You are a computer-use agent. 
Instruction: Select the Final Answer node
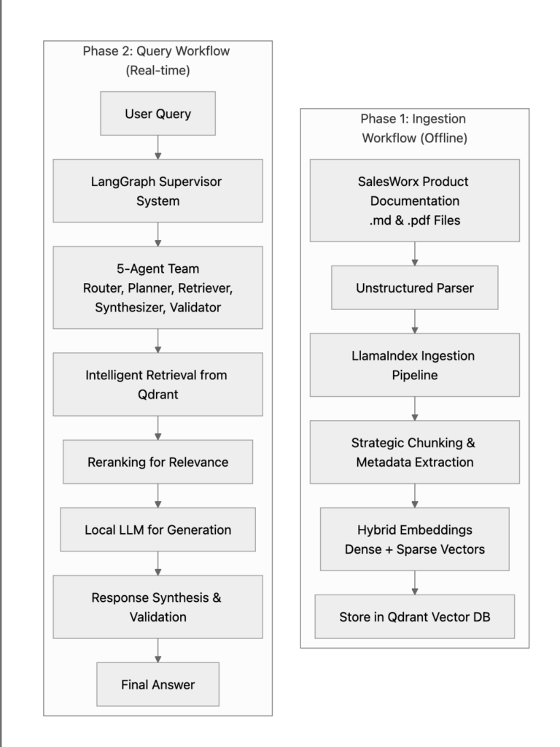click(157, 684)
